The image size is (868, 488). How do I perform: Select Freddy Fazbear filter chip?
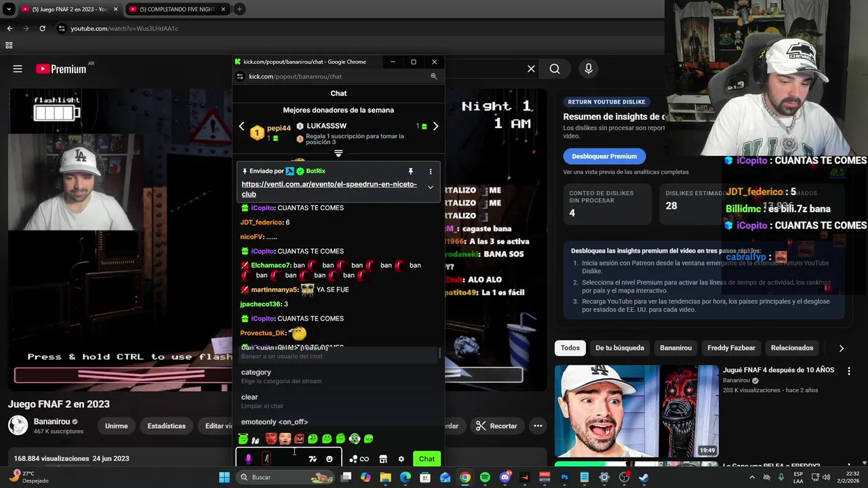pos(732,348)
